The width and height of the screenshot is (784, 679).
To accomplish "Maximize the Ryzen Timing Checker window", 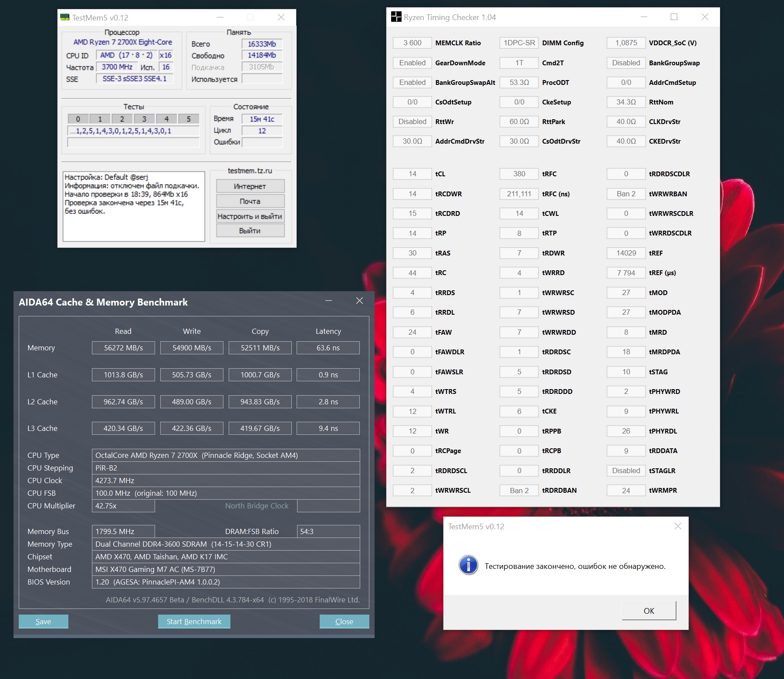I will (674, 17).
